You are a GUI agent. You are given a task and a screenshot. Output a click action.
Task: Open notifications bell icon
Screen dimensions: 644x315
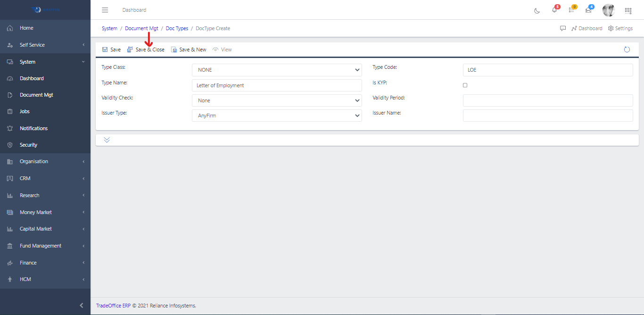coord(554,10)
